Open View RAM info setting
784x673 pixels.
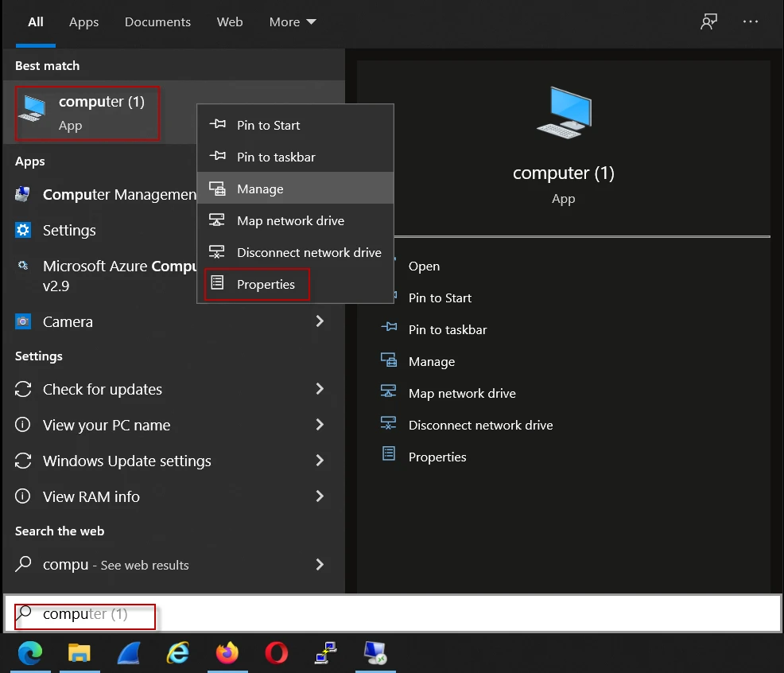[173, 496]
